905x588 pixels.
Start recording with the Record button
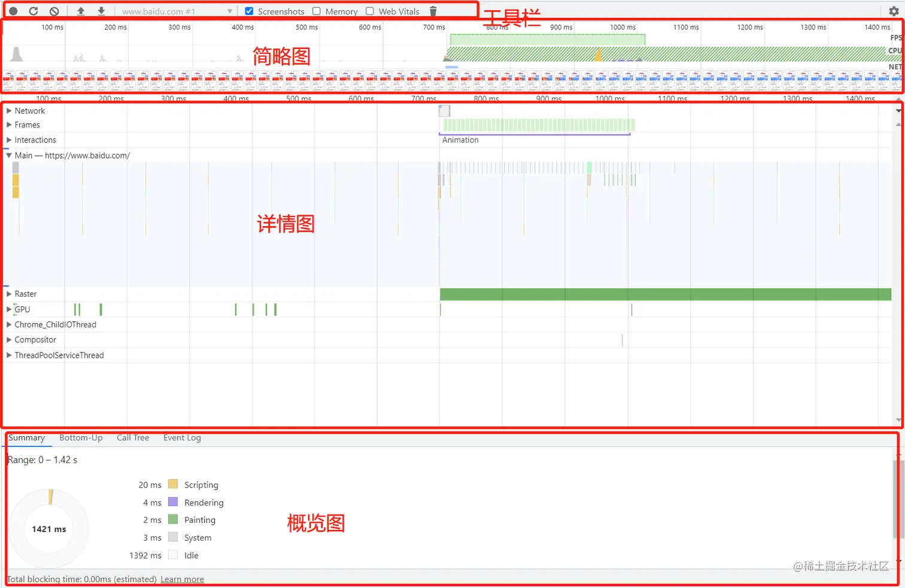[13, 11]
